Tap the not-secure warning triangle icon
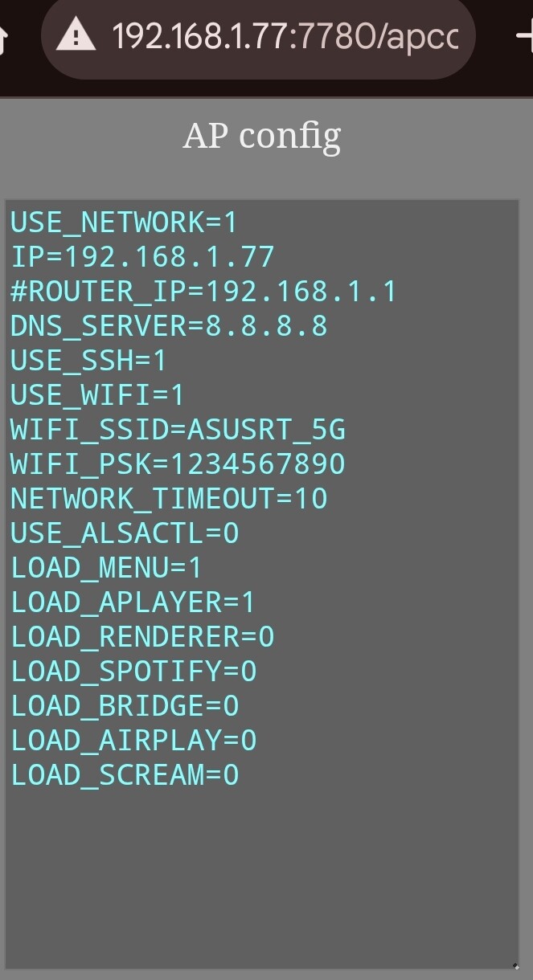This screenshot has width=533, height=980. pyautogui.click(x=76, y=36)
